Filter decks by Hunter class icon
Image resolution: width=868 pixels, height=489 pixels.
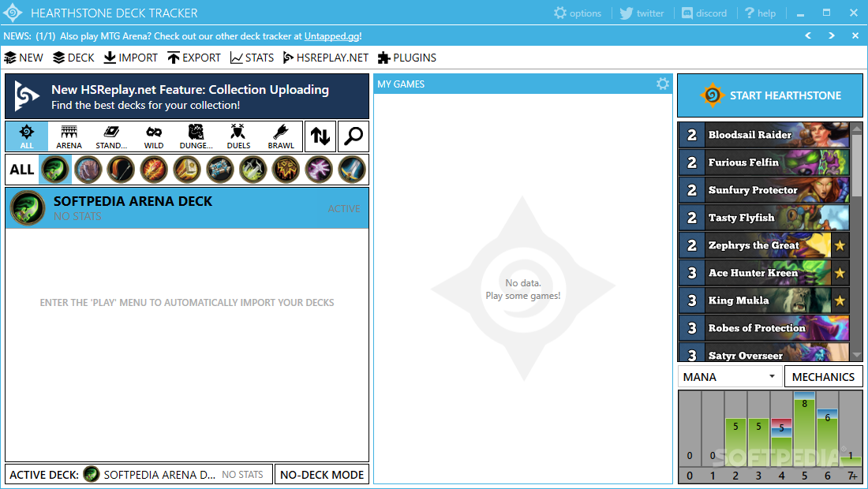121,170
